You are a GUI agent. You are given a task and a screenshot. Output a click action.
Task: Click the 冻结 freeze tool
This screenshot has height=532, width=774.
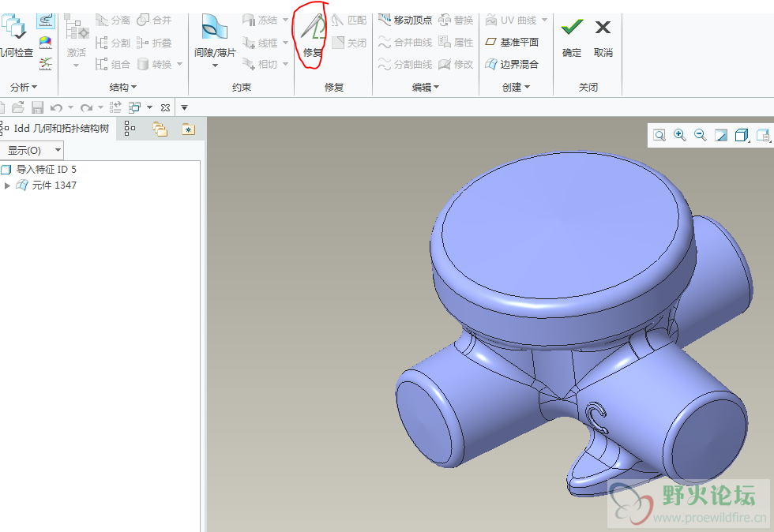260,21
